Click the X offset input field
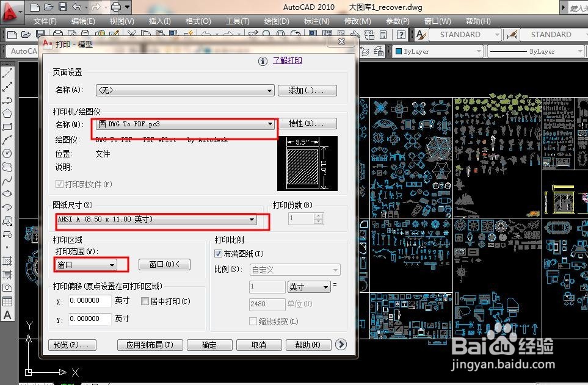 (x=90, y=301)
